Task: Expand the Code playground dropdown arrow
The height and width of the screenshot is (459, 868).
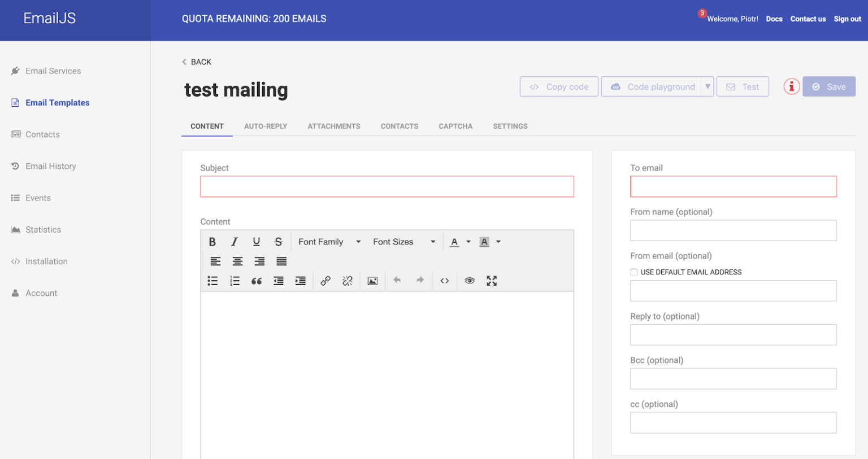Action: (x=708, y=86)
